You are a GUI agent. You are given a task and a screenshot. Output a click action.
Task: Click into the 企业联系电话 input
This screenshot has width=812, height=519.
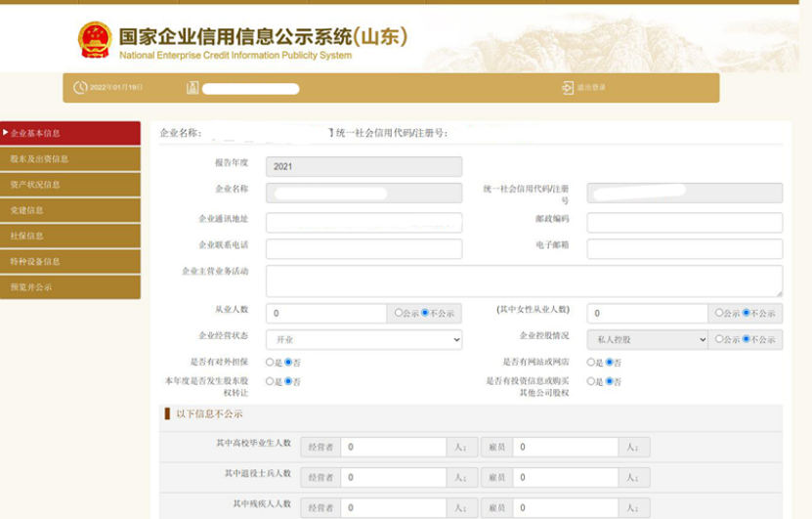pos(364,248)
